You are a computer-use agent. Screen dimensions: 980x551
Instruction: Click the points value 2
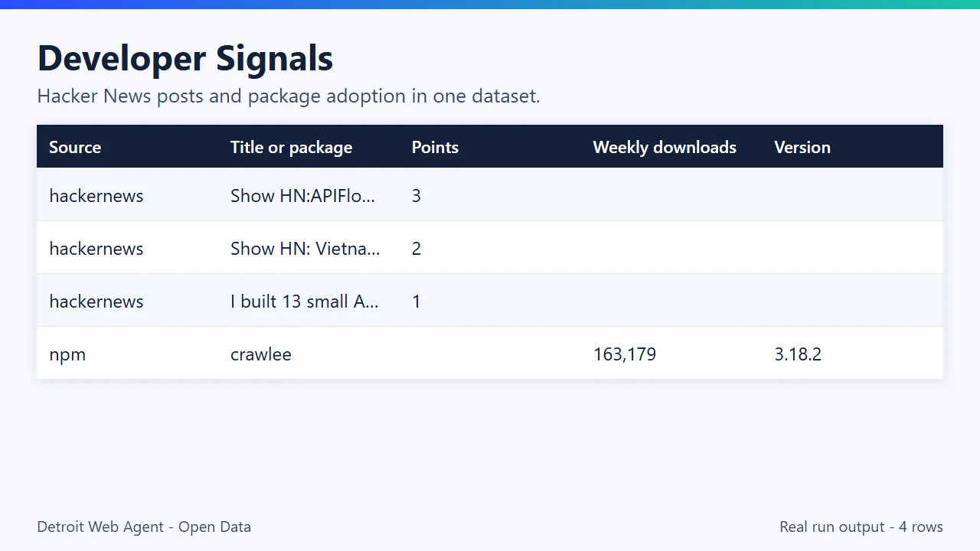click(x=416, y=248)
